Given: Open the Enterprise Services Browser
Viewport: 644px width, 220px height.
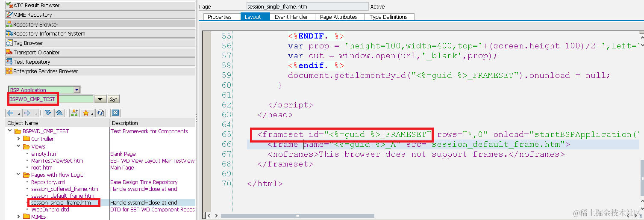Looking at the screenshot, I should pyautogui.click(x=100, y=71).
